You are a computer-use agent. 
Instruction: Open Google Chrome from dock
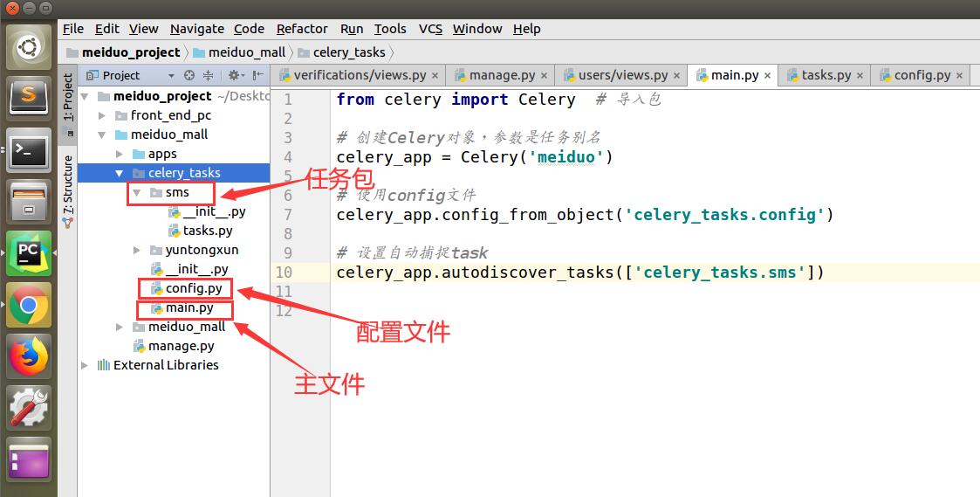tap(29, 305)
